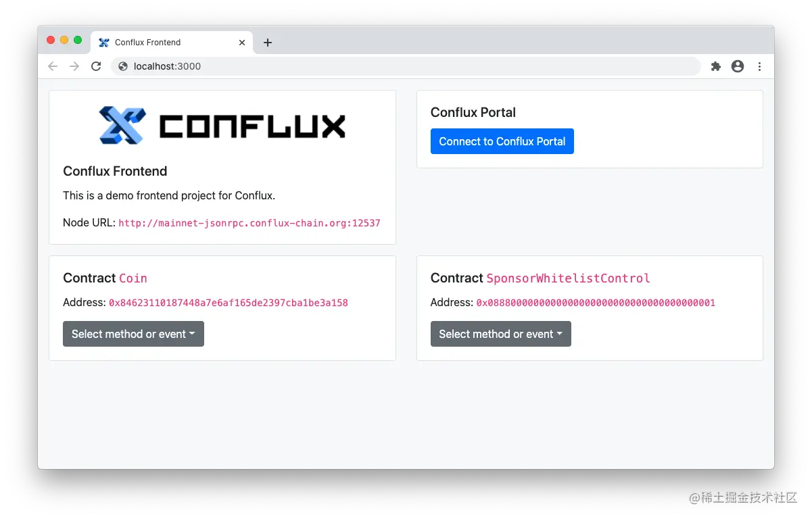This screenshot has width=812, height=519.
Task: Click the red window close button
Action: 51,40
